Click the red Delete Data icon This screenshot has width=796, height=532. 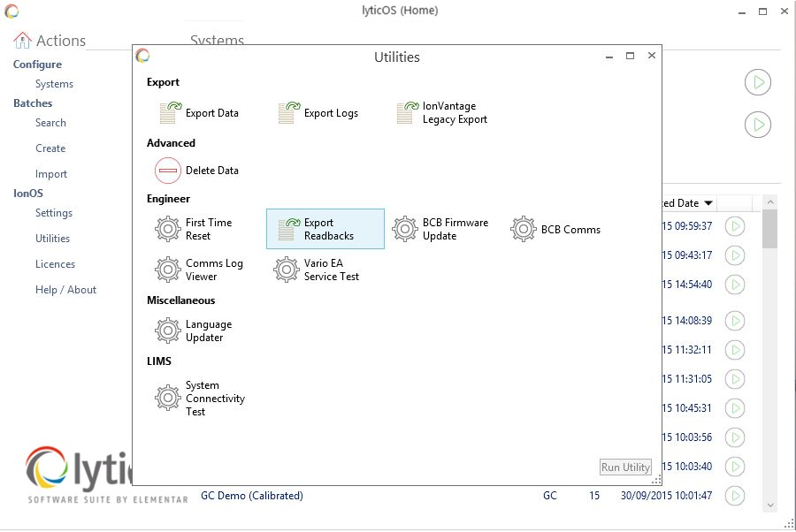168,171
